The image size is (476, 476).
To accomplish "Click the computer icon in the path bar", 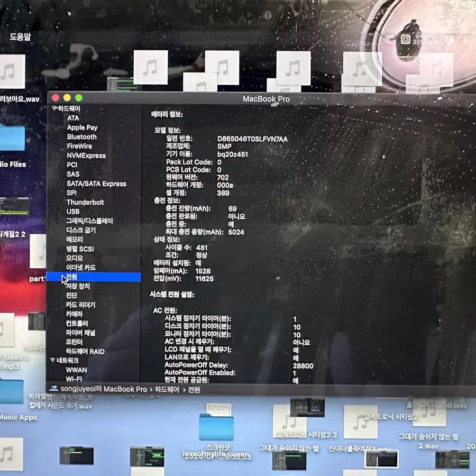I will 54,388.
